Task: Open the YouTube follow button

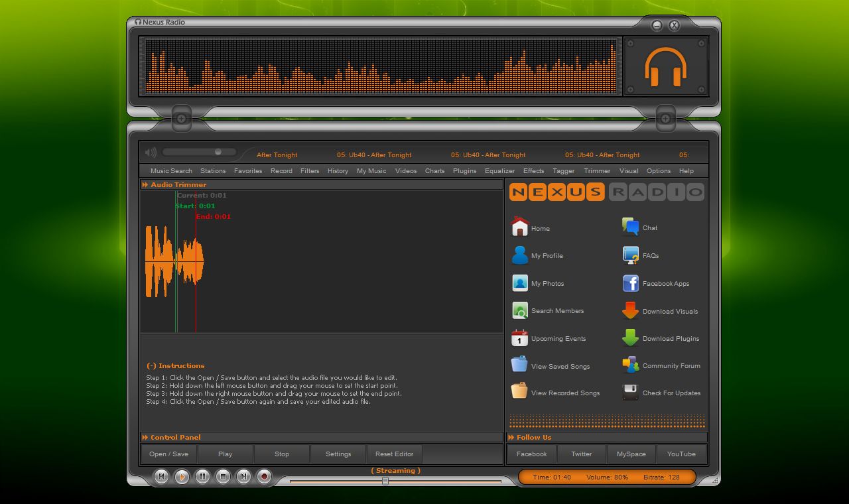Action: 682,454
